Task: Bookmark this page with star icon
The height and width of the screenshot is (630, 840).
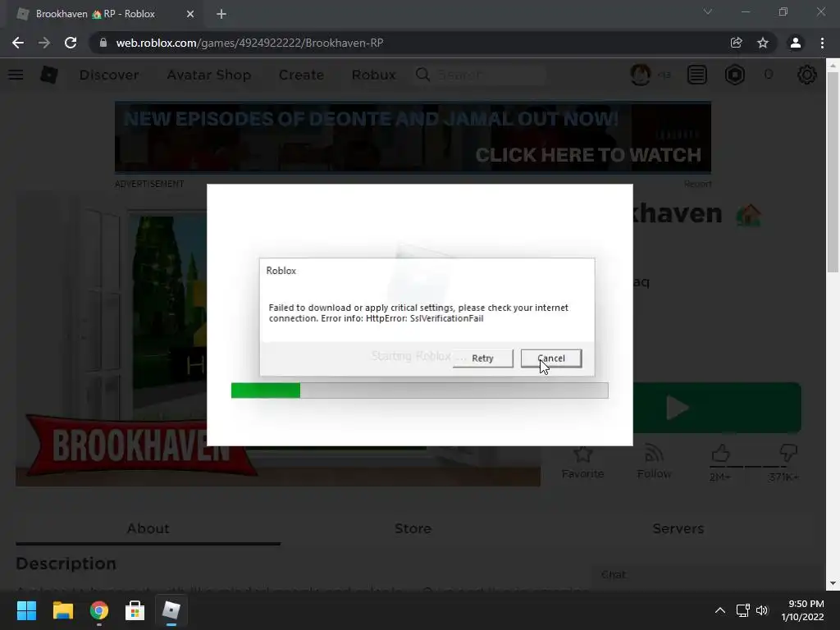Action: click(x=763, y=43)
